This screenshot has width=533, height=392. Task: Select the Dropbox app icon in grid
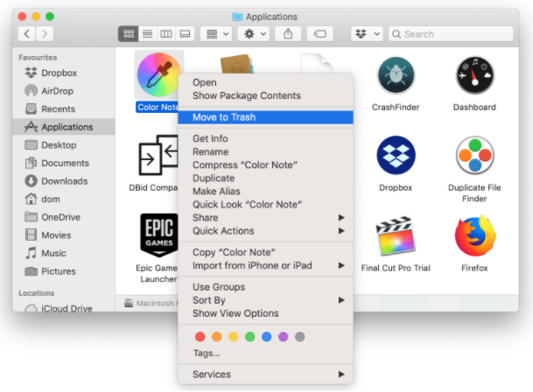pos(396,155)
